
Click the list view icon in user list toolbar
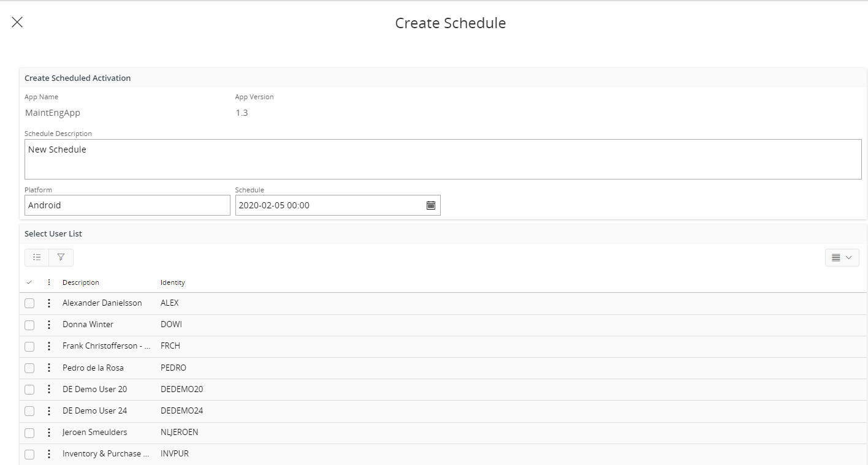point(37,257)
